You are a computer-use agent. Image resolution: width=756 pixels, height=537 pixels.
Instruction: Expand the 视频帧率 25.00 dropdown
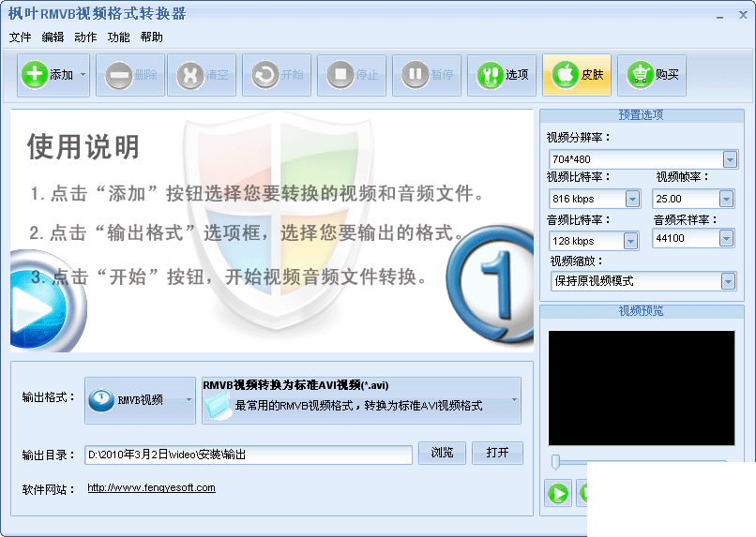pos(727,199)
